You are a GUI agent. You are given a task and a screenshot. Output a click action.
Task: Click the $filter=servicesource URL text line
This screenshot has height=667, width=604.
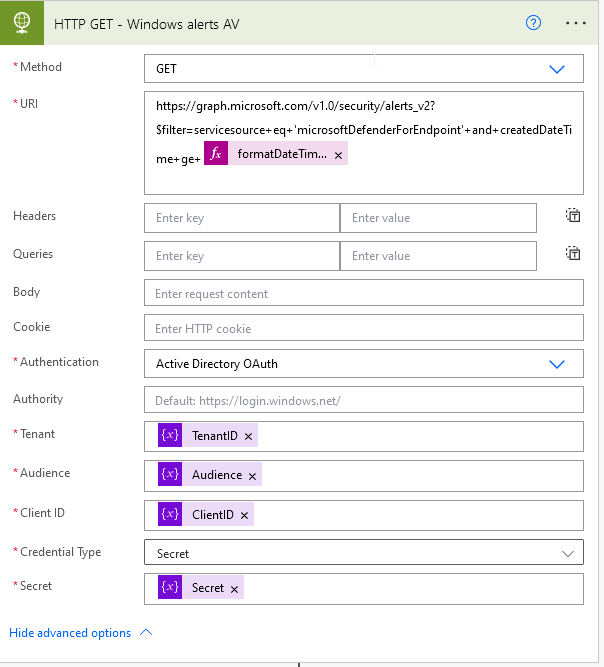[x=364, y=130]
